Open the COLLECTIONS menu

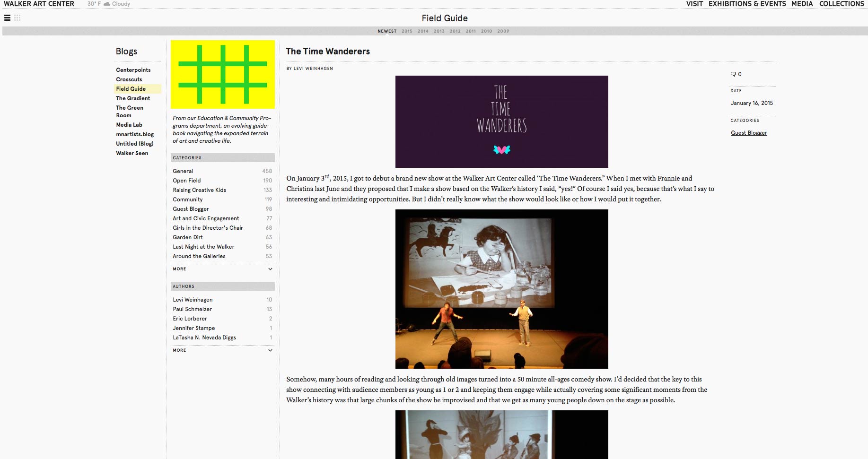coord(842,4)
